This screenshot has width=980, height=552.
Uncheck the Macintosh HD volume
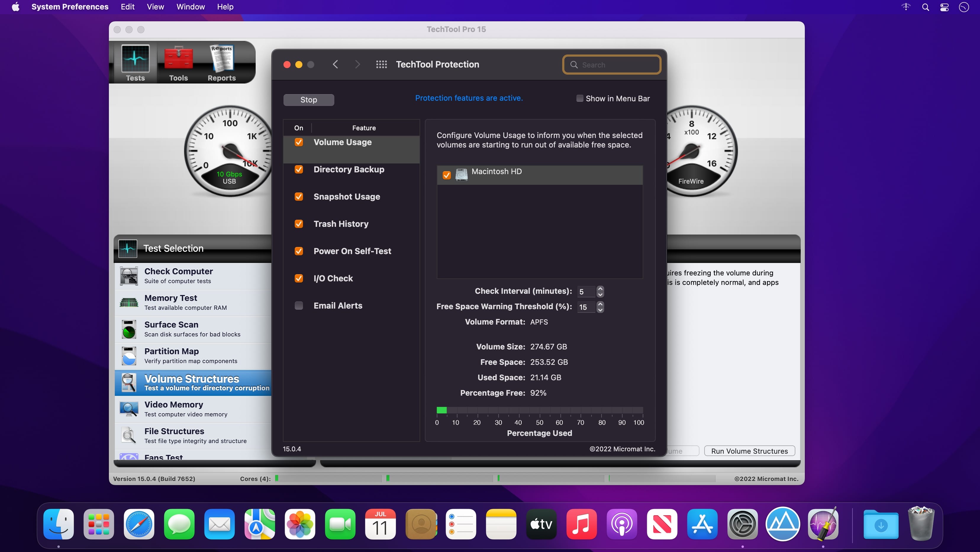point(447,175)
